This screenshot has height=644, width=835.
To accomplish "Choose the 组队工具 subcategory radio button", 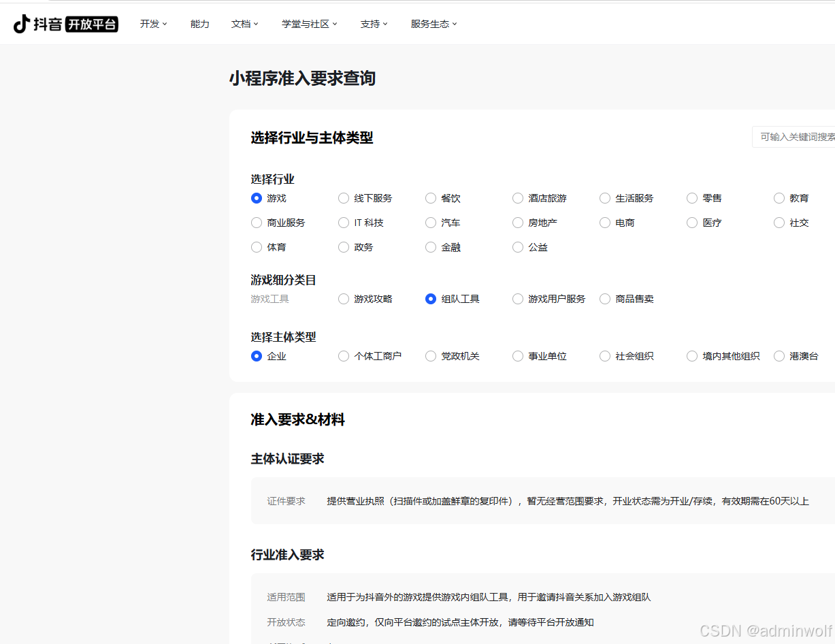I will tap(431, 299).
